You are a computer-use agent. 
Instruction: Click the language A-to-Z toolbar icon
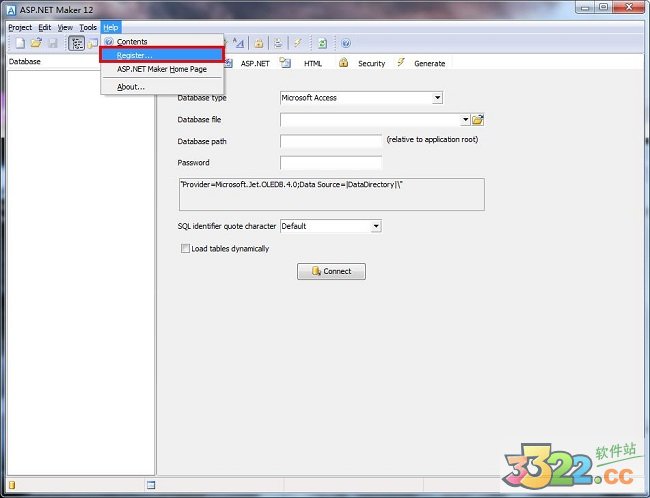(239, 43)
